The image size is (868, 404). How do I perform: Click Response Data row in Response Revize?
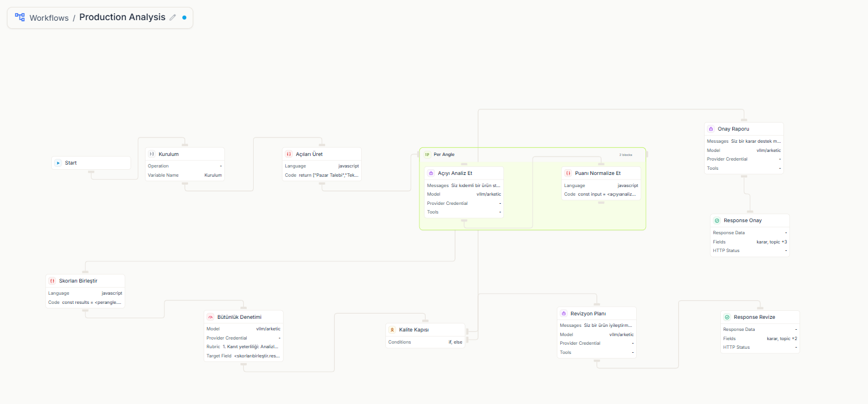click(x=760, y=329)
